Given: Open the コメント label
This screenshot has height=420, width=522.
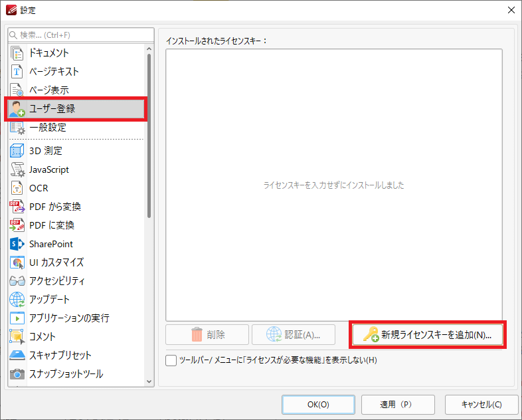Looking at the screenshot, I should 43,337.
